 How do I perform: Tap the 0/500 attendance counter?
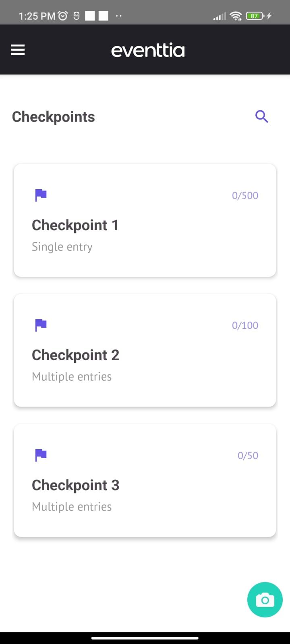coord(245,196)
